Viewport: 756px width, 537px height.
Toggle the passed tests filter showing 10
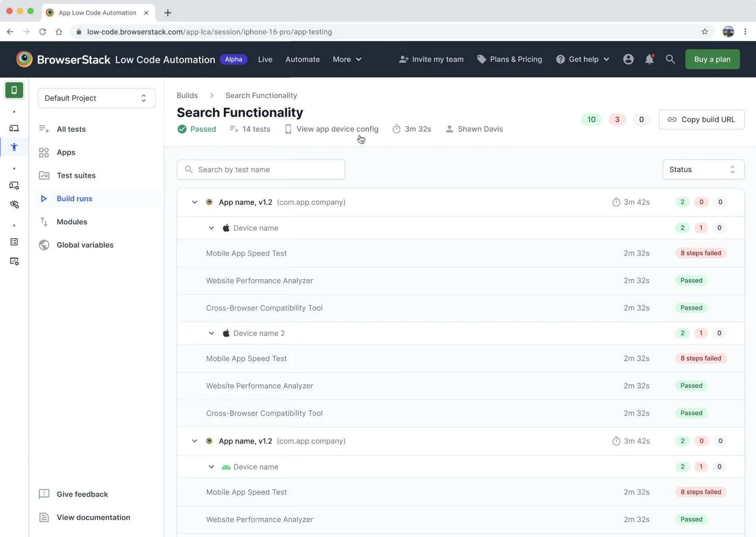[591, 119]
